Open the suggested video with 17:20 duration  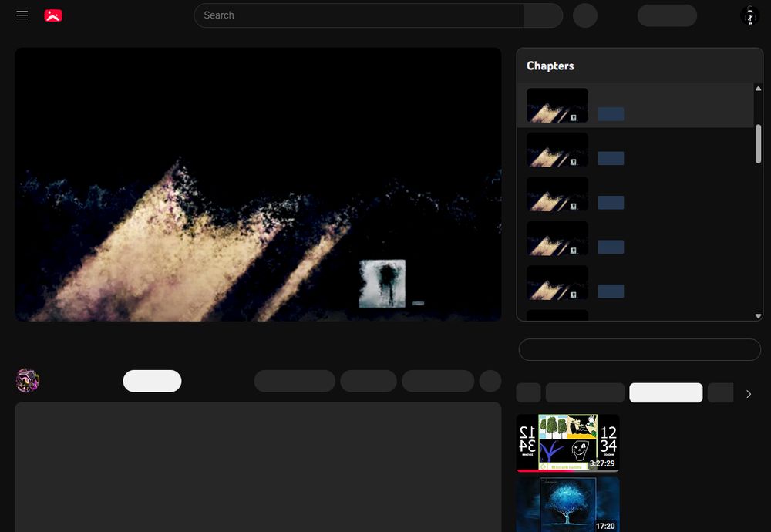point(567,505)
